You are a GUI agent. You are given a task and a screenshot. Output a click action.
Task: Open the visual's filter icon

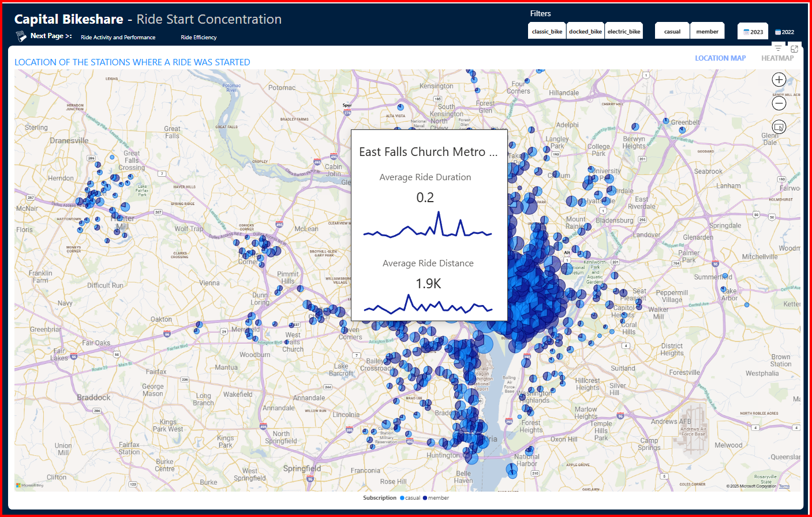coord(778,49)
